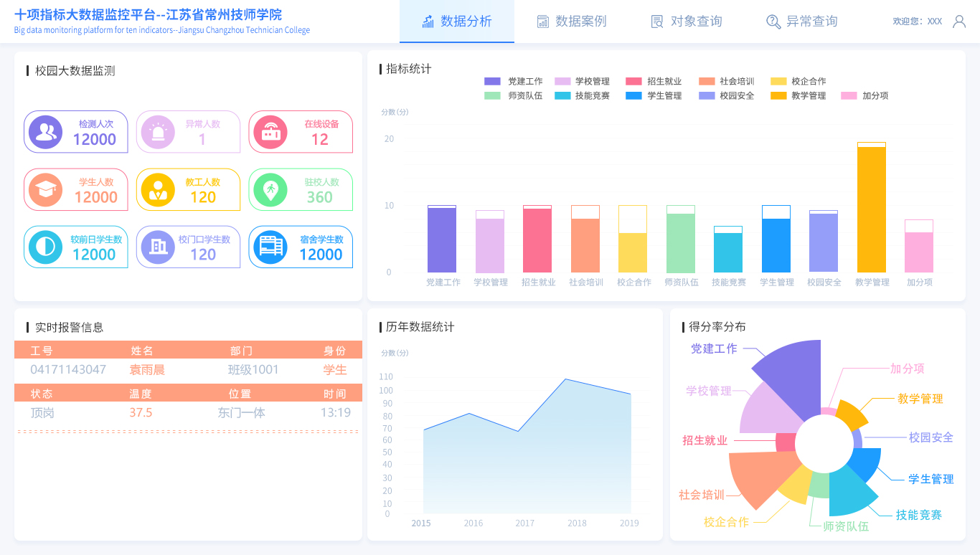Click the 教学管理 orange bar in chart
The image size is (980, 555).
point(872,208)
